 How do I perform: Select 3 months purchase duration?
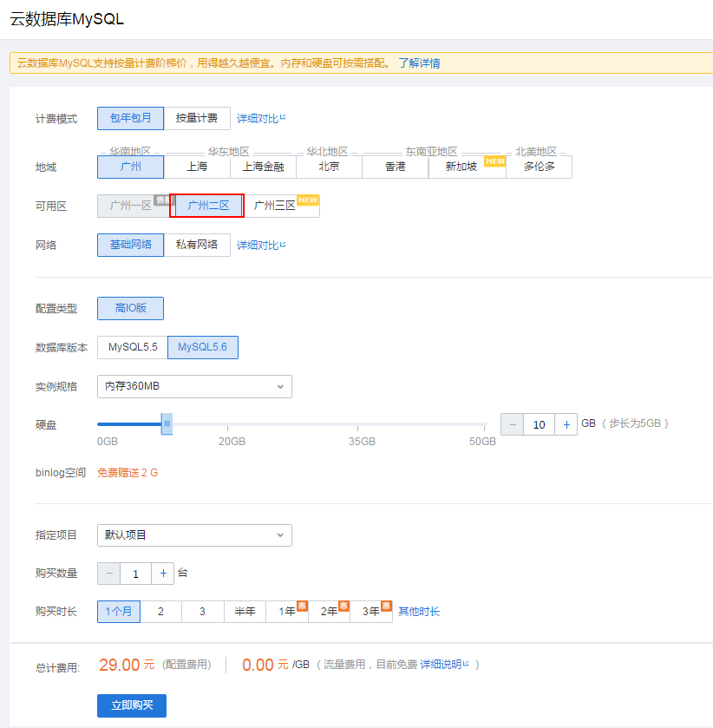202,612
